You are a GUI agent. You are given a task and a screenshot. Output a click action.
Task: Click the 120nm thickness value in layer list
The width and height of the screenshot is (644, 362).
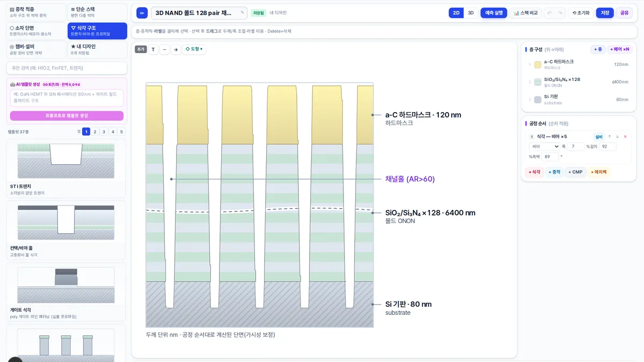621,64
